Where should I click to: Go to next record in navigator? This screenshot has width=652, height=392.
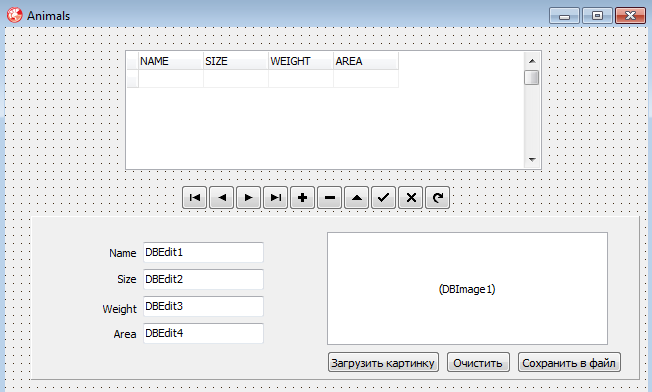coord(248,197)
